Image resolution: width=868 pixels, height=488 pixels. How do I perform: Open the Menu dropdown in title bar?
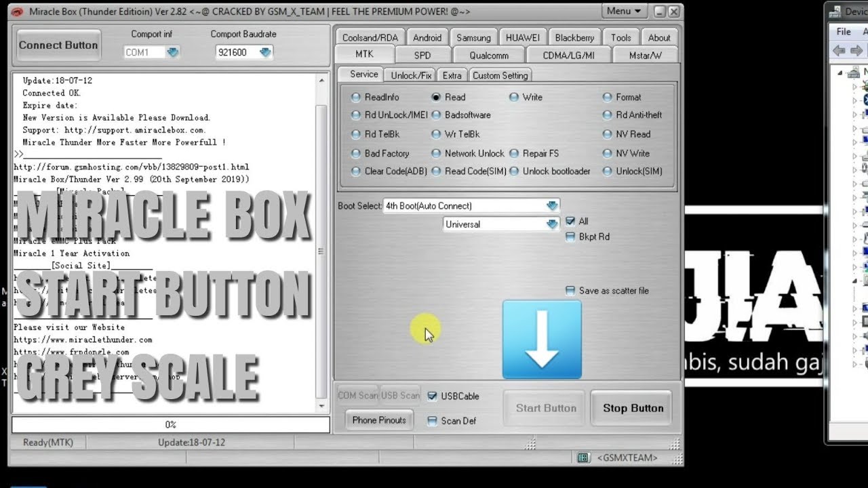click(625, 12)
